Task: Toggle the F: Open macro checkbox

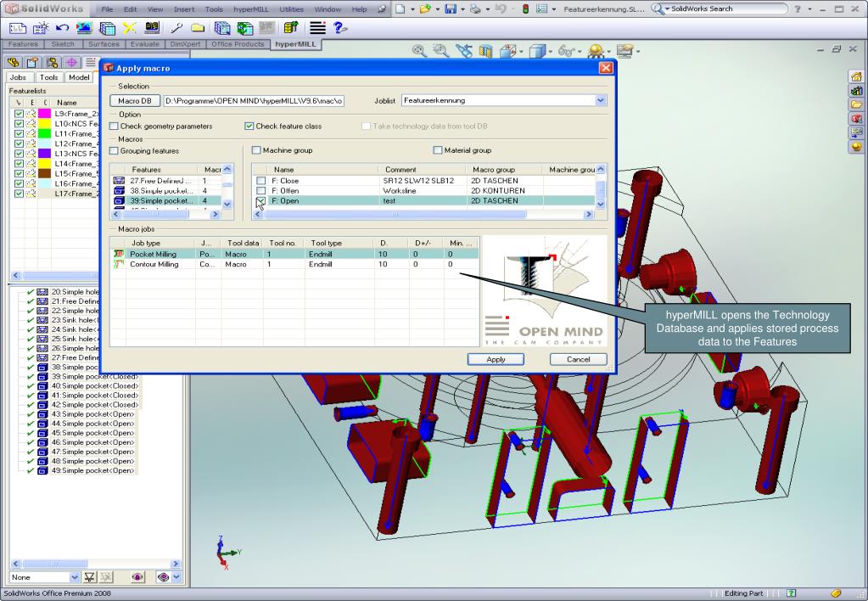Action: tap(260, 200)
